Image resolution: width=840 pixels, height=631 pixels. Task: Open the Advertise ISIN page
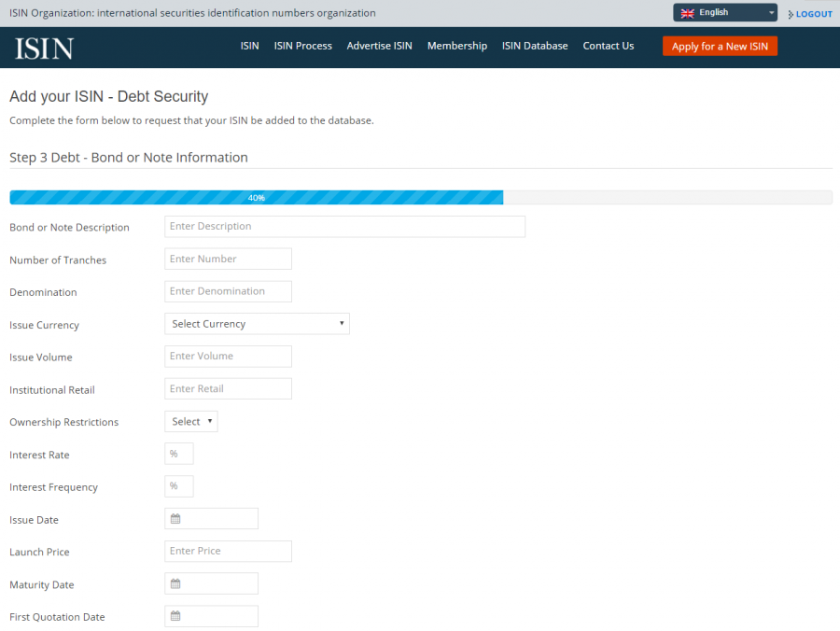point(379,45)
